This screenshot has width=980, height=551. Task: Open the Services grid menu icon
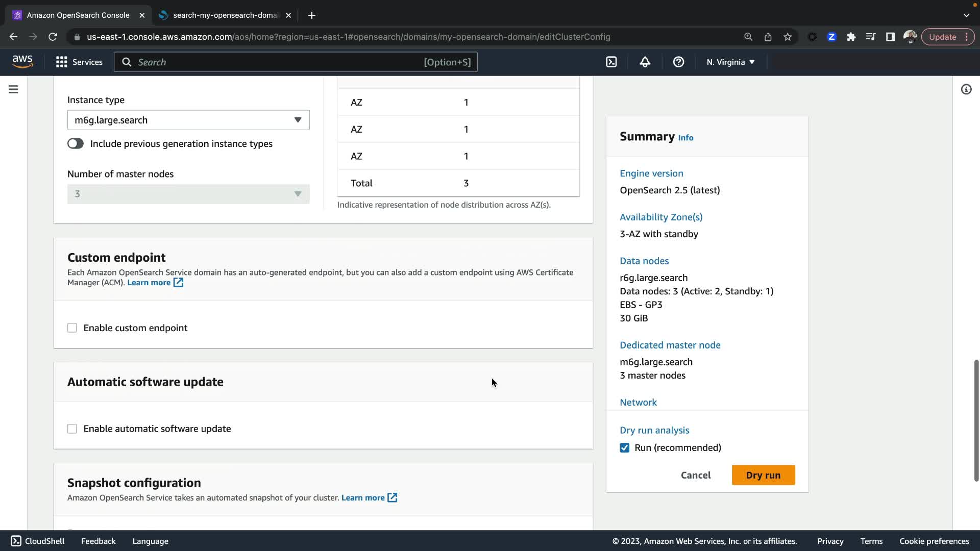[x=62, y=62]
